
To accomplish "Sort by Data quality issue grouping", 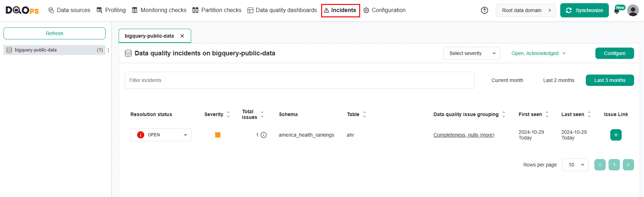I will tap(504, 114).
